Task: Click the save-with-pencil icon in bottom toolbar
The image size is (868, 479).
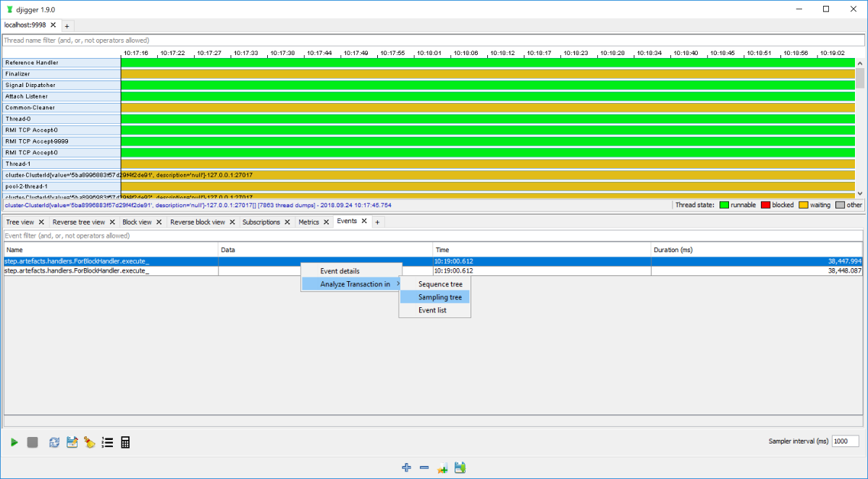Action: click(x=72, y=443)
